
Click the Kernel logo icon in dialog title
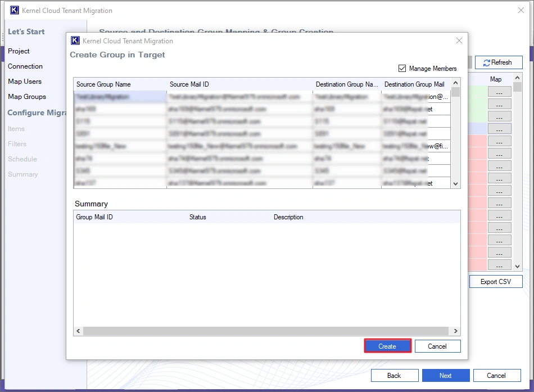(x=75, y=40)
